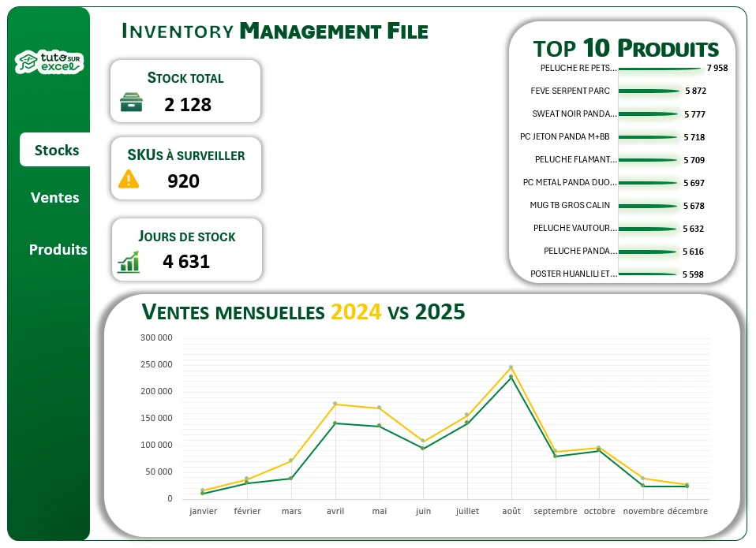Select the PC JETON PANDA M+BB label
Screen dimensions: 756x548
(x=564, y=136)
